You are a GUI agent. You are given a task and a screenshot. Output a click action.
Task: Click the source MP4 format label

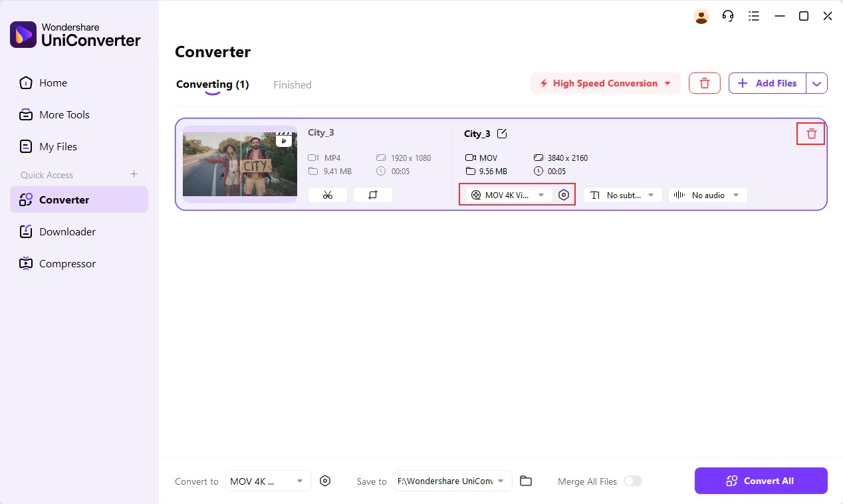click(x=332, y=158)
